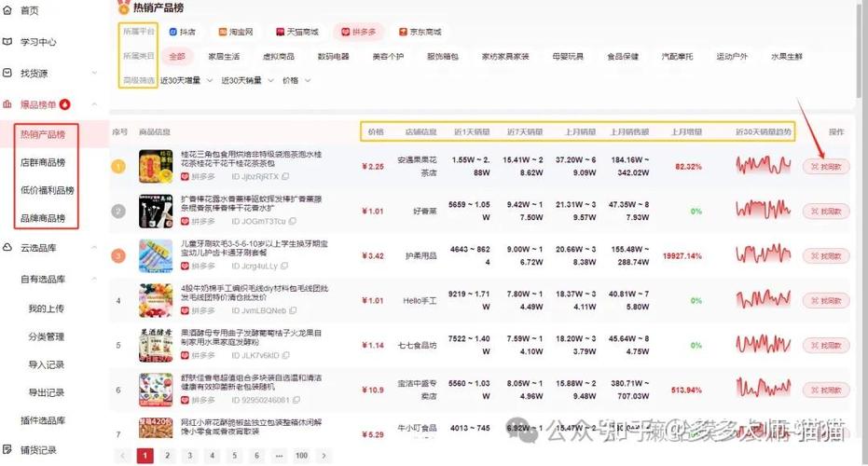The image size is (868, 466).
Task: Copy product ID JvmLBQNeb via copy icon
Action: (x=293, y=311)
